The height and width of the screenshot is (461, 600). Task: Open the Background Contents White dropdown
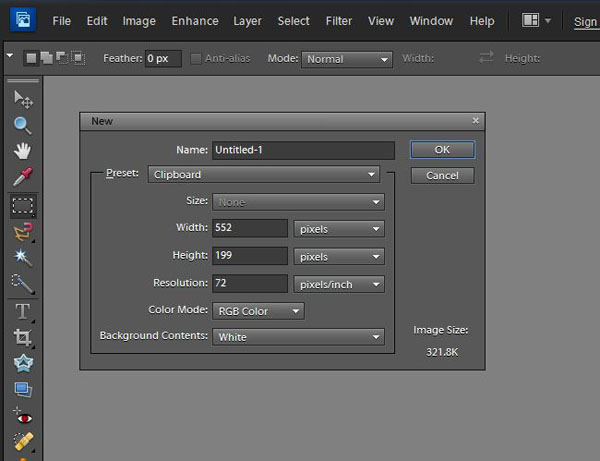click(298, 337)
